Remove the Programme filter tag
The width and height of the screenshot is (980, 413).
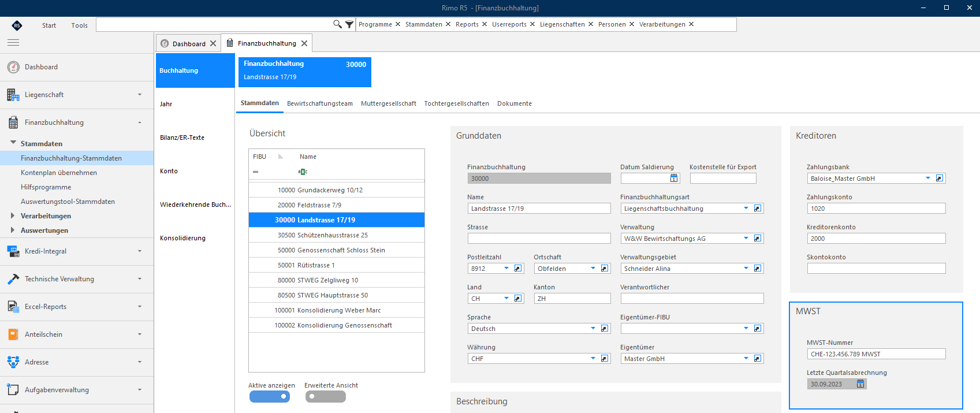click(x=397, y=24)
